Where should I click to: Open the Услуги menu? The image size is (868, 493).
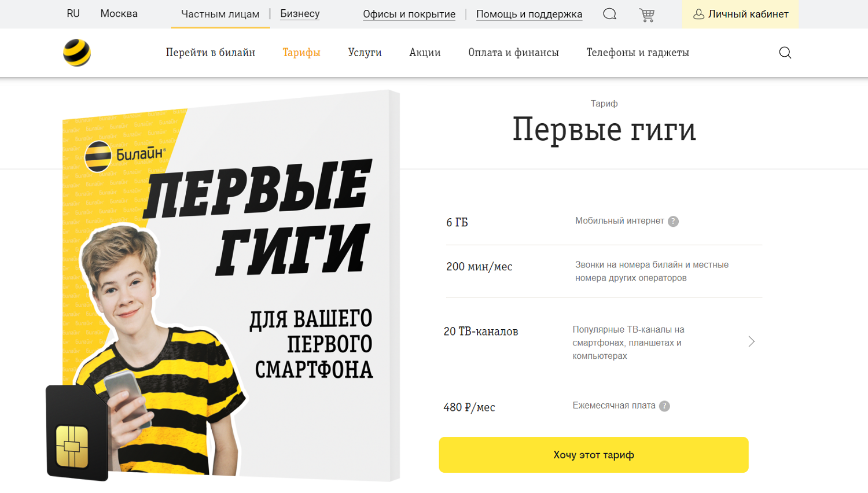[x=365, y=53]
